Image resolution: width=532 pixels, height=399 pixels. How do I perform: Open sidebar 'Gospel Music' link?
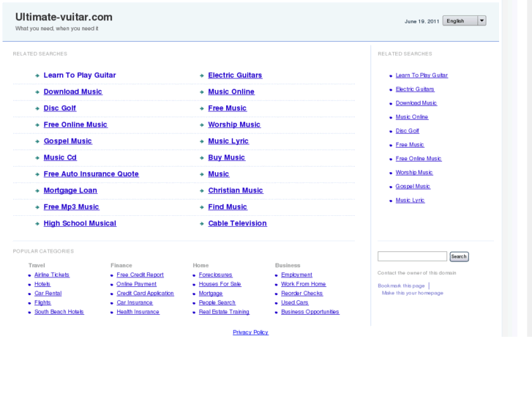[x=413, y=187]
